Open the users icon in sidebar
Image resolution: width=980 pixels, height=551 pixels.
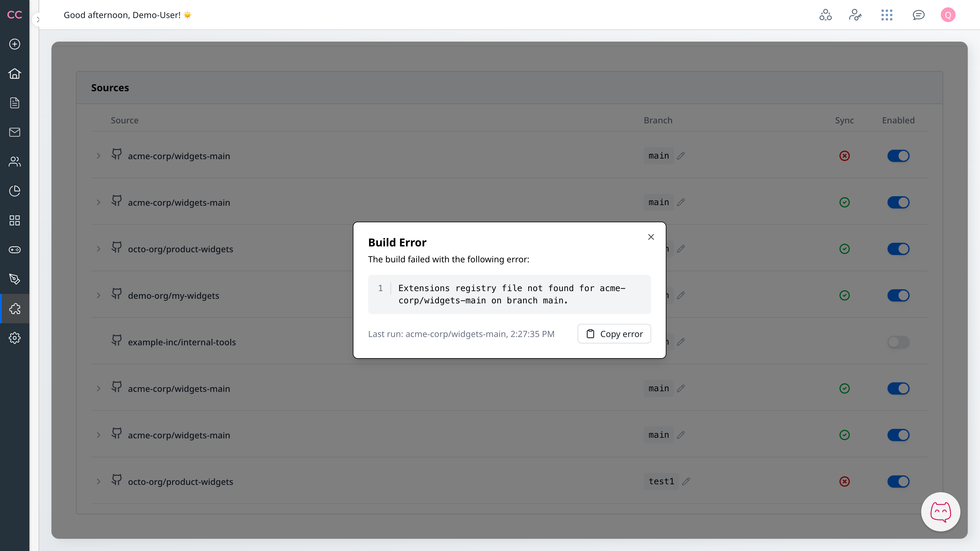14,162
